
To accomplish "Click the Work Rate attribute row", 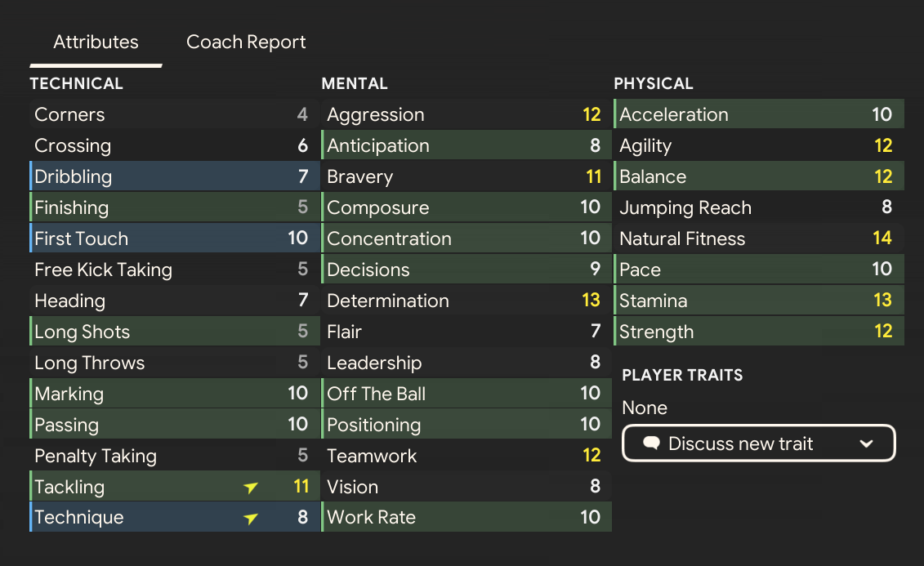I will (466, 518).
